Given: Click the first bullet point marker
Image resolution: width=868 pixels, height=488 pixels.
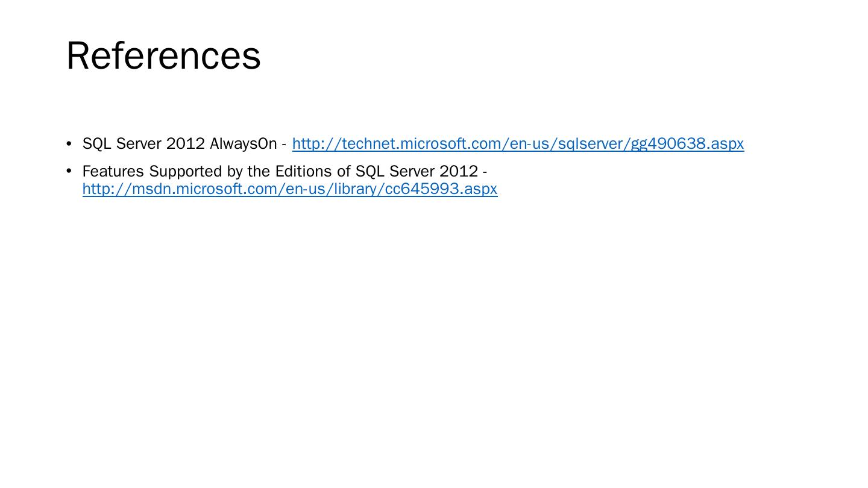Looking at the screenshot, I should coord(69,144).
